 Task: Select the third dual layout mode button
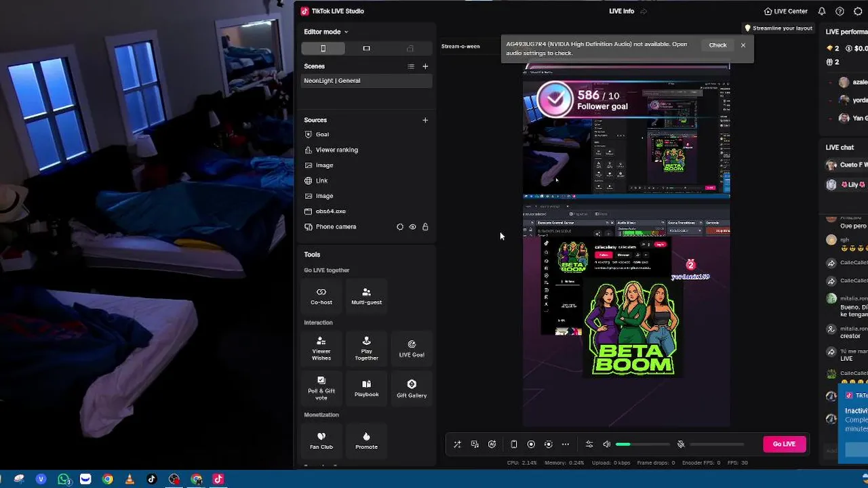410,48
